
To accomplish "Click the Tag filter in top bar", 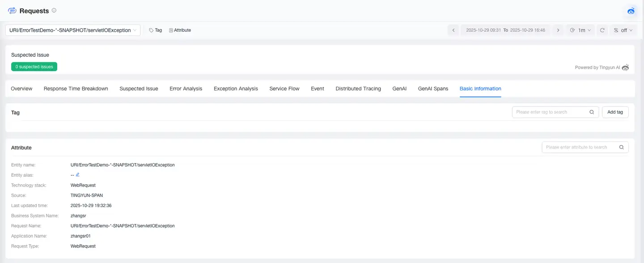I will 155,30.
